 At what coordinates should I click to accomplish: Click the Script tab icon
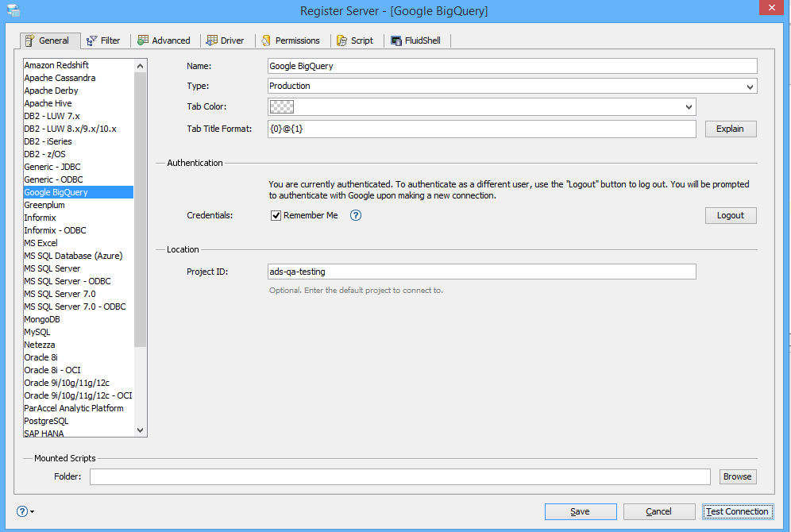pos(342,40)
